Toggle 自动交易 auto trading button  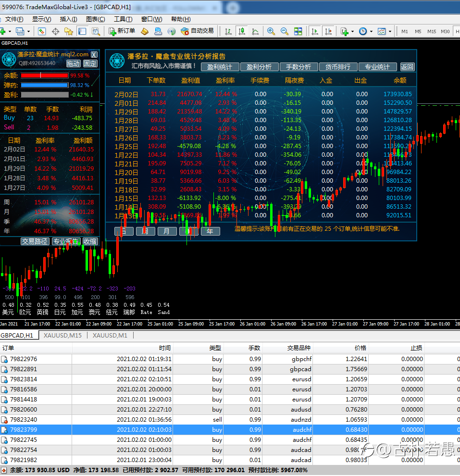coord(197,31)
